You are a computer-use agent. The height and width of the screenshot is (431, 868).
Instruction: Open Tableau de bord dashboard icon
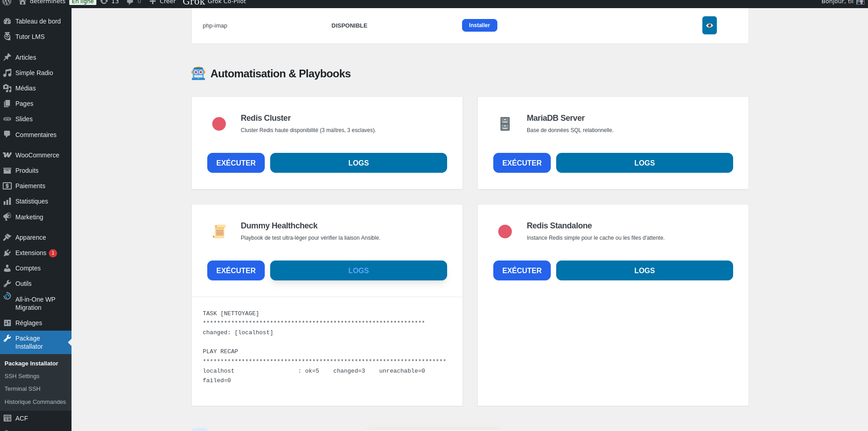click(7, 21)
